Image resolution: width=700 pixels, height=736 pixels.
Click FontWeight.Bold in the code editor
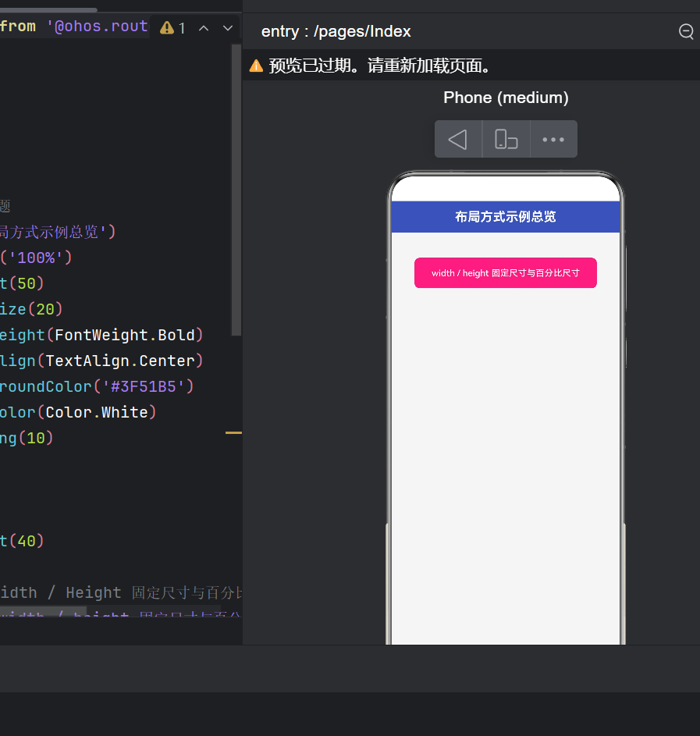(x=124, y=335)
